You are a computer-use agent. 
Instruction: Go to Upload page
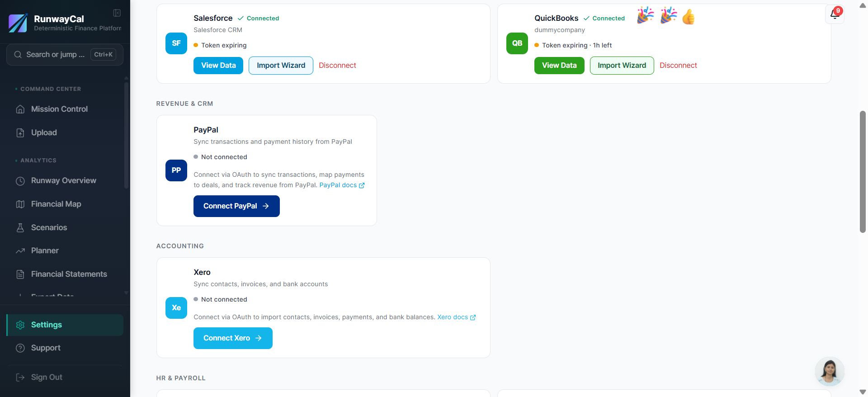tap(65, 132)
